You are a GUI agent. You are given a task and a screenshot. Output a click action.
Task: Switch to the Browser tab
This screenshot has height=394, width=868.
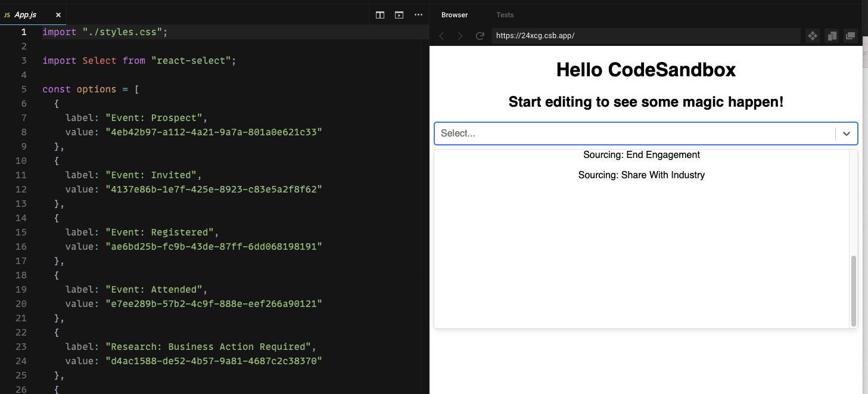click(454, 14)
